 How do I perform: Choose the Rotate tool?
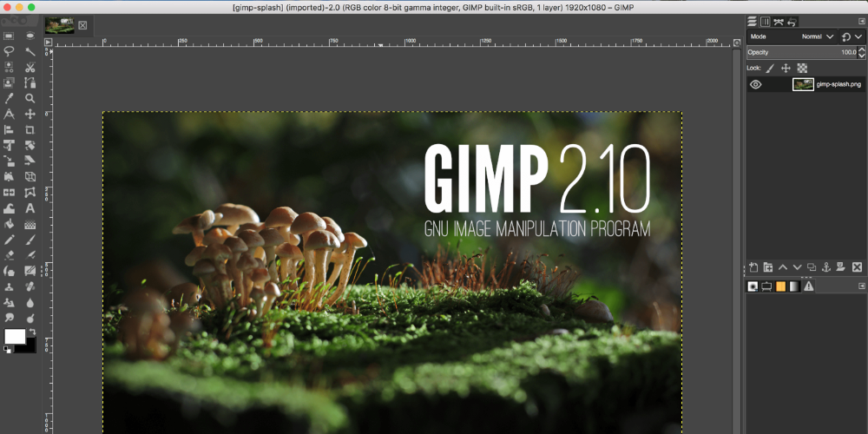(30, 146)
